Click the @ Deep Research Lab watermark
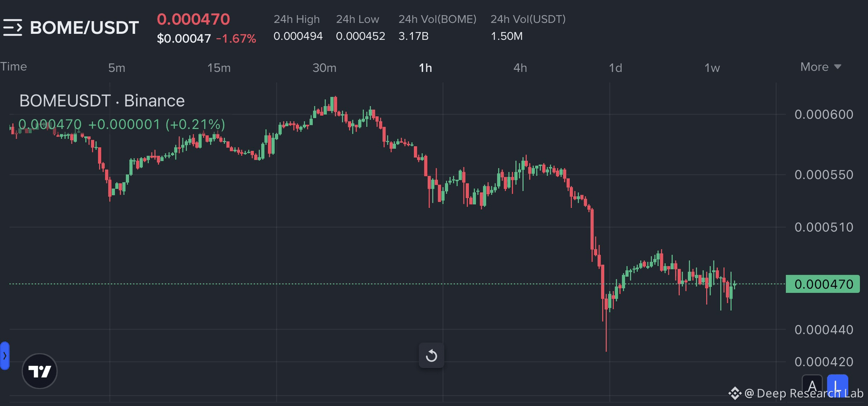The height and width of the screenshot is (406, 868). pyautogui.click(x=804, y=393)
